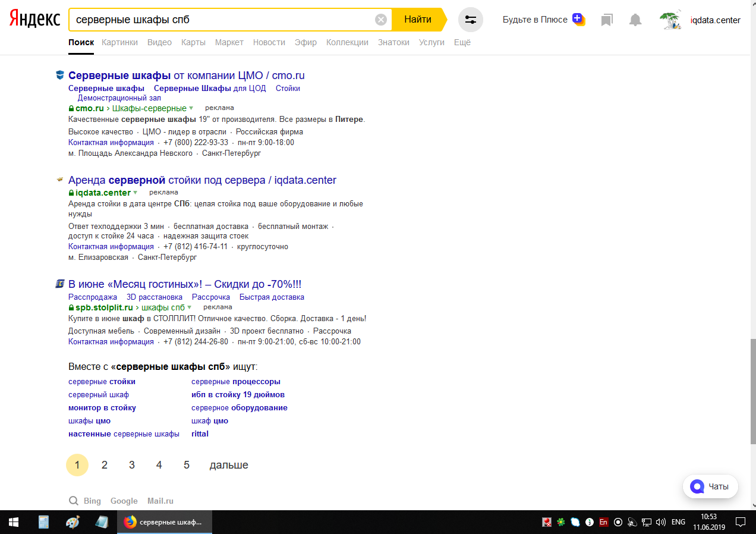Open Notepad from the taskbar

click(x=102, y=522)
